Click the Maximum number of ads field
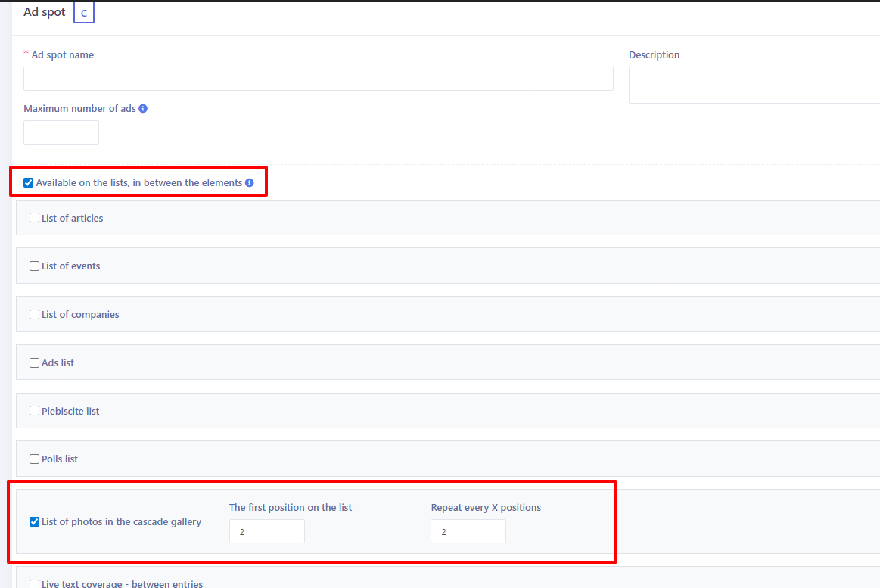The width and height of the screenshot is (880, 588). coord(61,132)
